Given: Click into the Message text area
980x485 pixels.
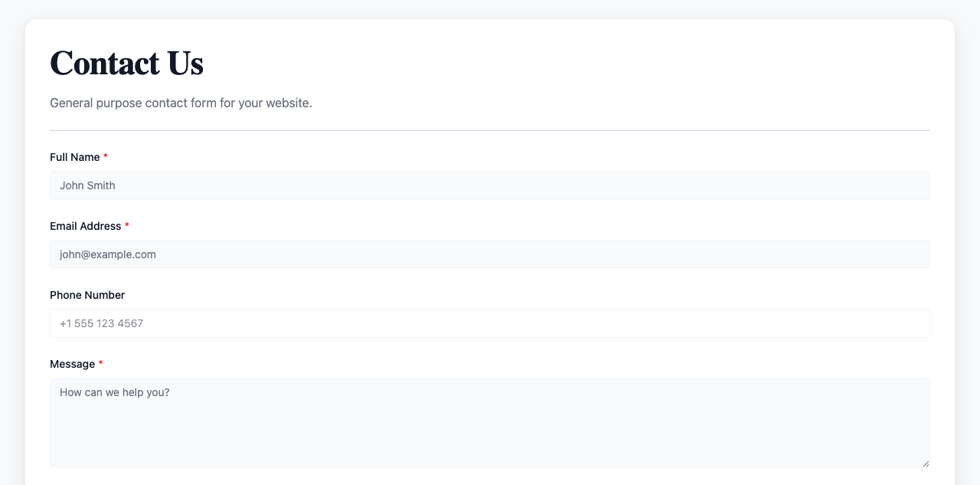Looking at the screenshot, I should tap(490, 429).
